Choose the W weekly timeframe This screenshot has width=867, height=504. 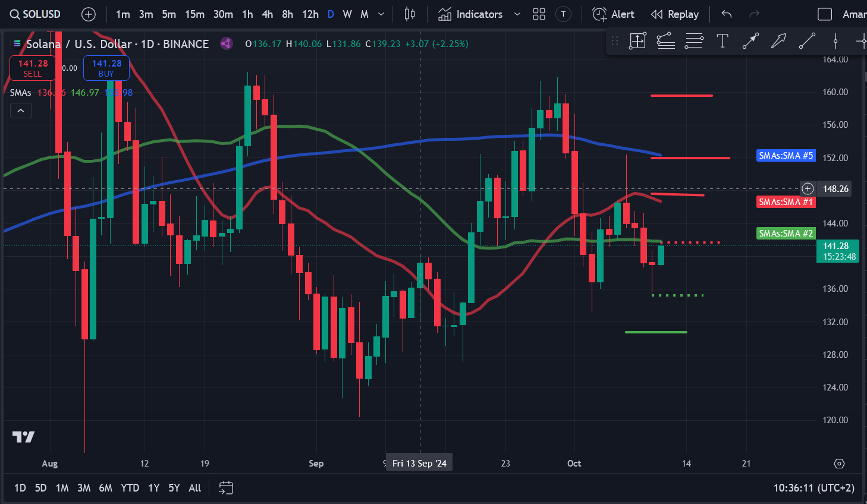pyautogui.click(x=347, y=14)
